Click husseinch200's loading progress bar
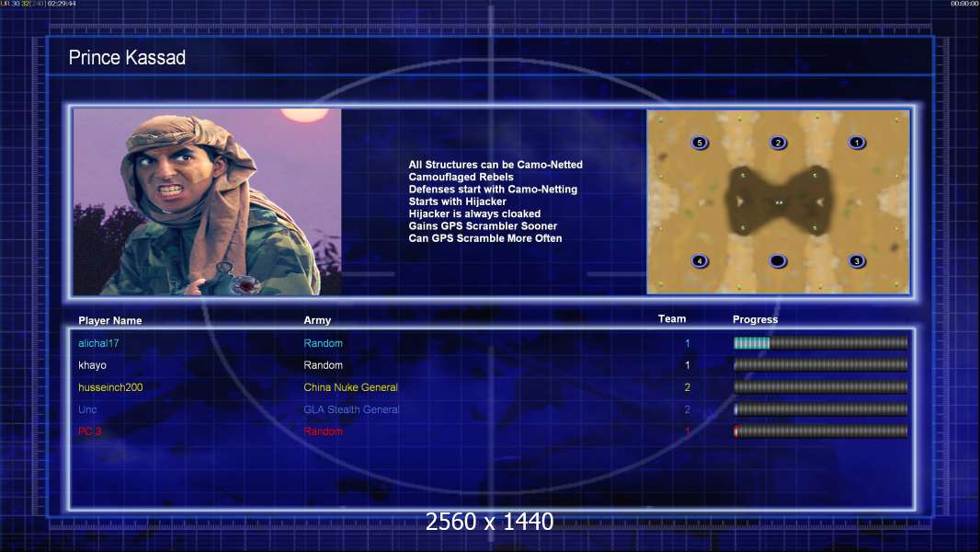Screen dimensions: 980x552 click(820, 387)
